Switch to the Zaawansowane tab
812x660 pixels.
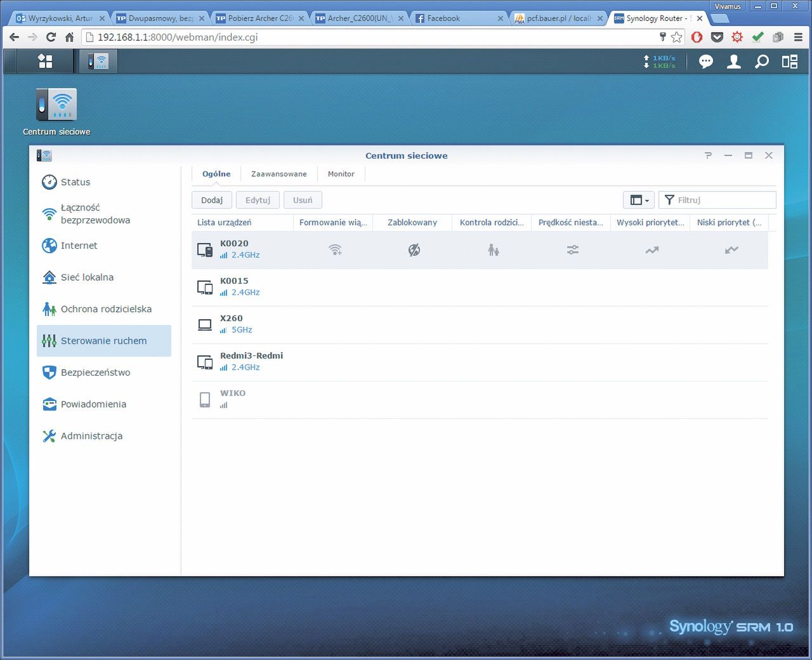pos(278,174)
